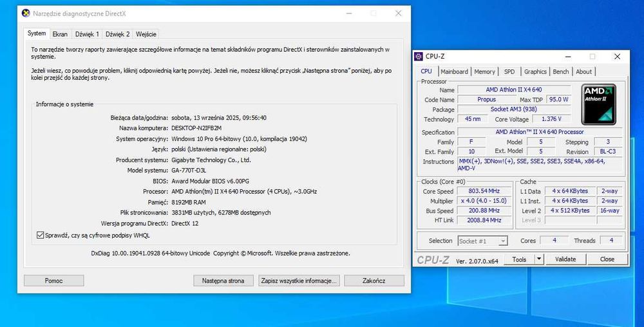The image size is (644, 327).
Task: Click the Instructions list field in CPU-Z
Action: tap(540, 165)
